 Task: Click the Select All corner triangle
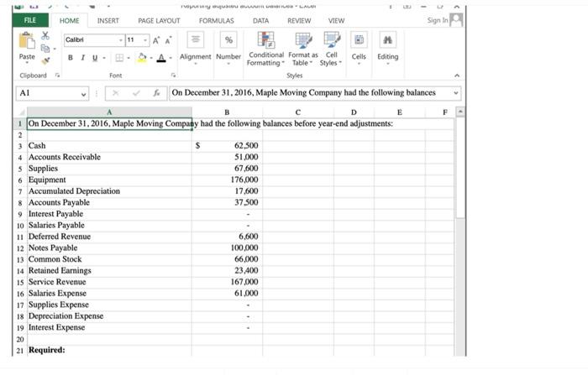tap(21, 112)
